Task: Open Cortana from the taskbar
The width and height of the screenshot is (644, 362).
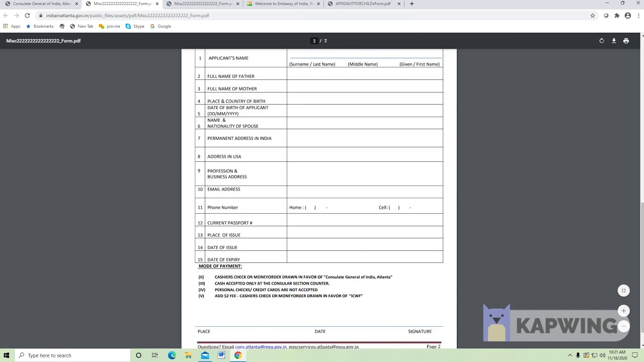Action: click(138, 355)
